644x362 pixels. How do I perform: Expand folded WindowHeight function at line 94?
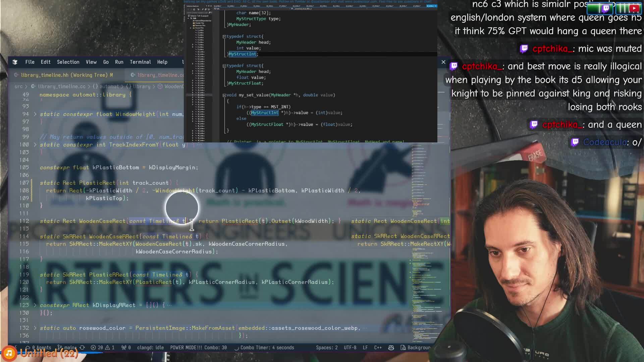[35, 114]
